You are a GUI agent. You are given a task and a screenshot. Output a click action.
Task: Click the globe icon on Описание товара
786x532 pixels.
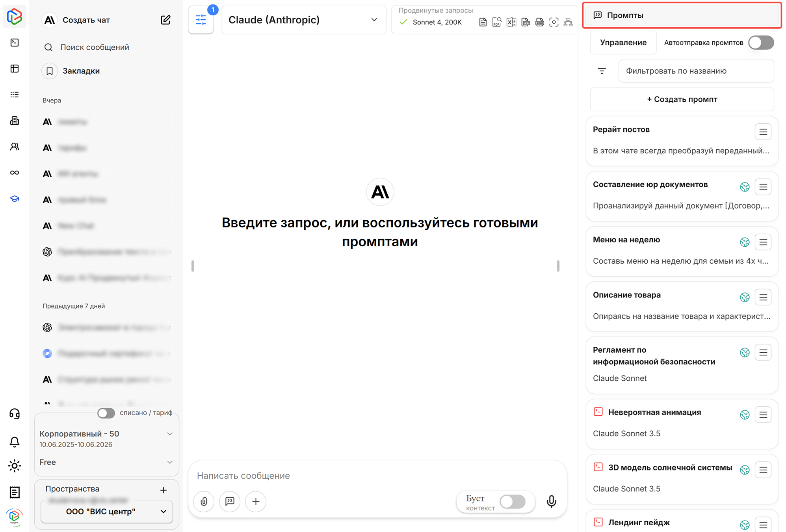coord(745,297)
